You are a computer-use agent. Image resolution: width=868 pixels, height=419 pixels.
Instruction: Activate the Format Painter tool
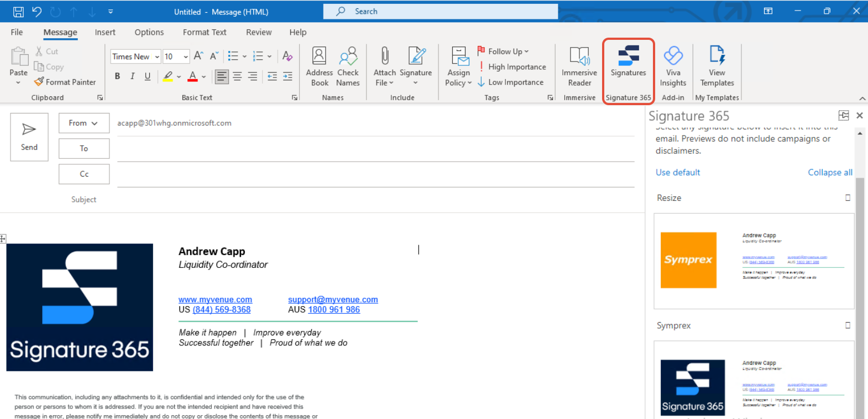[65, 82]
